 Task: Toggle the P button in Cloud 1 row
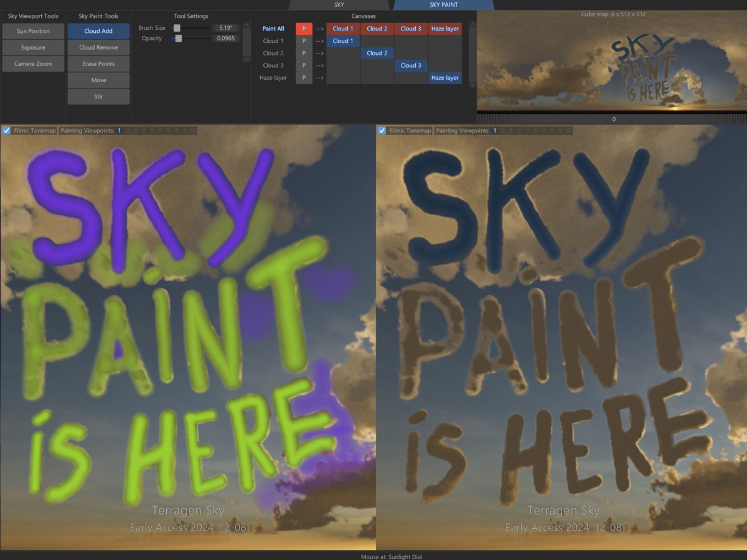pos(304,41)
